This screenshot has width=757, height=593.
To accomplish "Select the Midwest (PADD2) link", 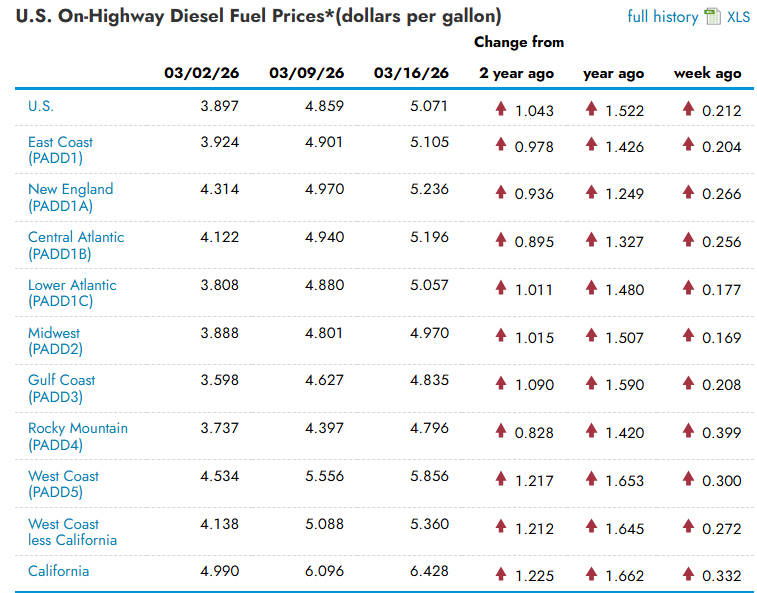I will click(x=55, y=341).
